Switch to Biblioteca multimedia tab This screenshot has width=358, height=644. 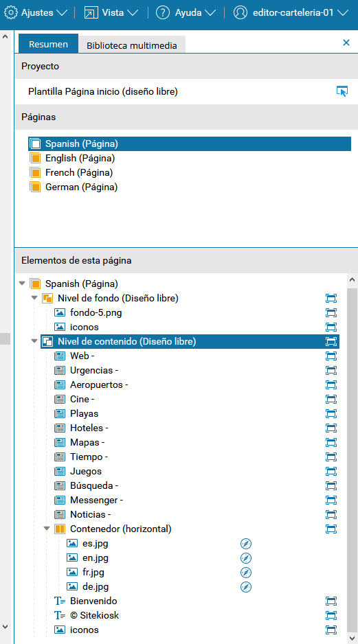(131, 45)
